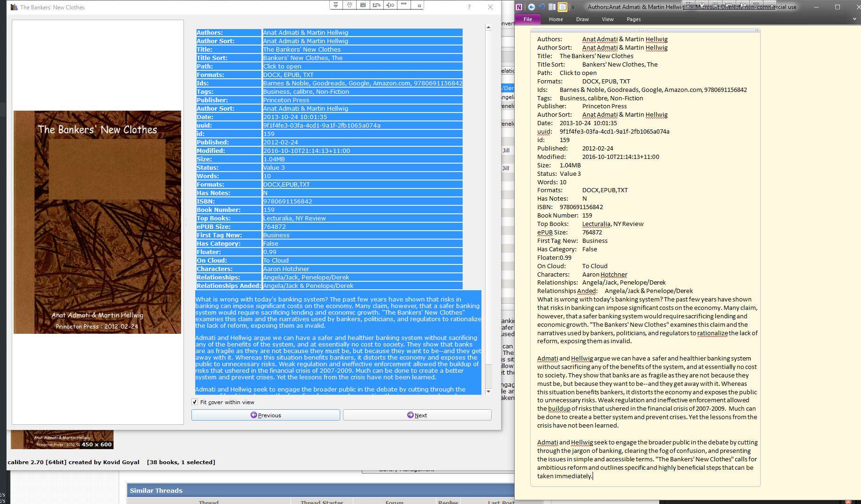Click the title value The Bankers' New Clothes
Screen dimensions: 861x504
pyautogui.click(x=302, y=49)
